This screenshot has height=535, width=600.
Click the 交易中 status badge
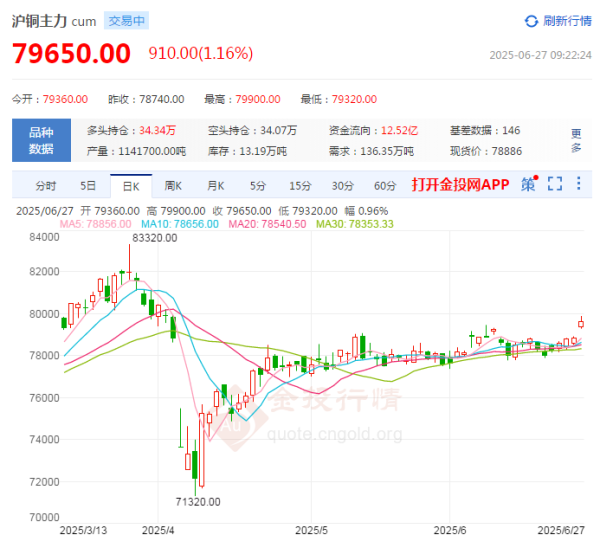(126, 21)
